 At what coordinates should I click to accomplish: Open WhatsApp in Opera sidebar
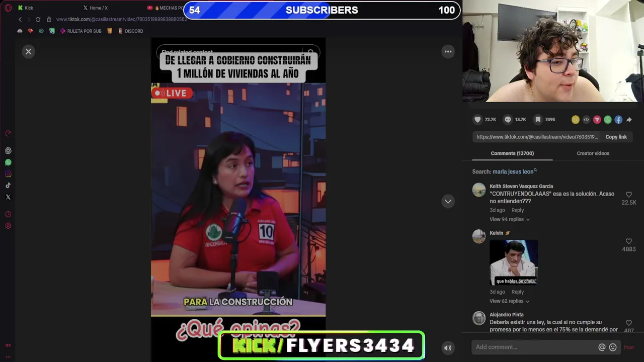pyautogui.click(x=8, y=162)
